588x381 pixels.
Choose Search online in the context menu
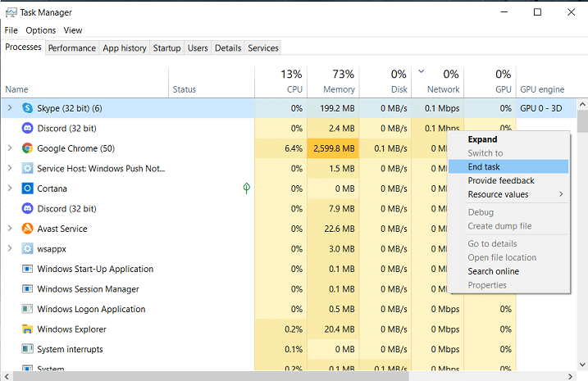(508, 271)
